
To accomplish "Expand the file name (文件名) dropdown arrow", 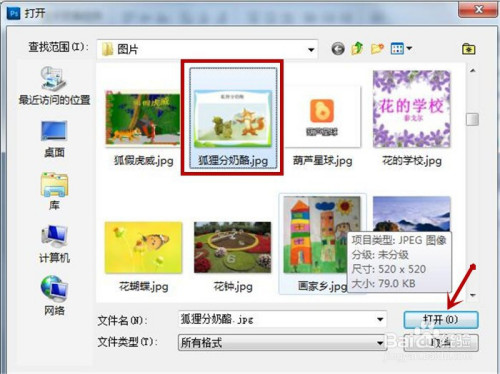I will pos(380,319).
